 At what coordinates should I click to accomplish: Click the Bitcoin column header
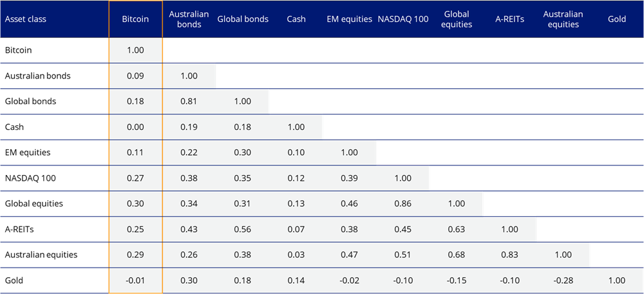click(x=135, y=19)
